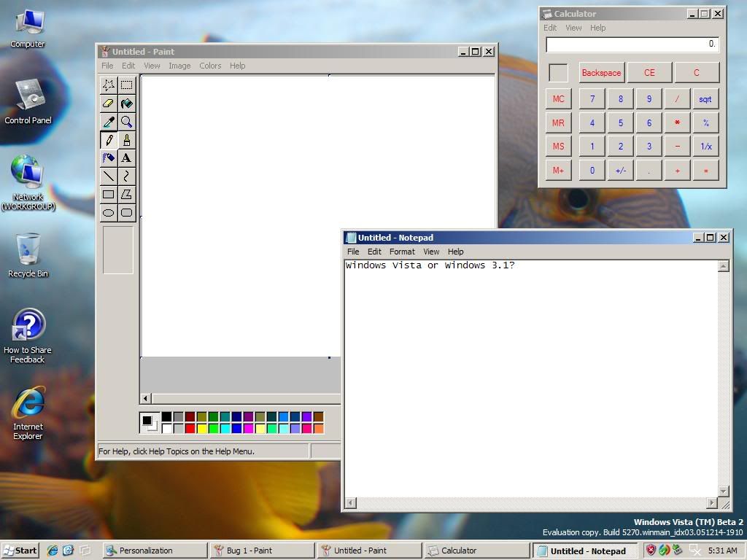Select the Rectangle shape tool

pos(109,194)
